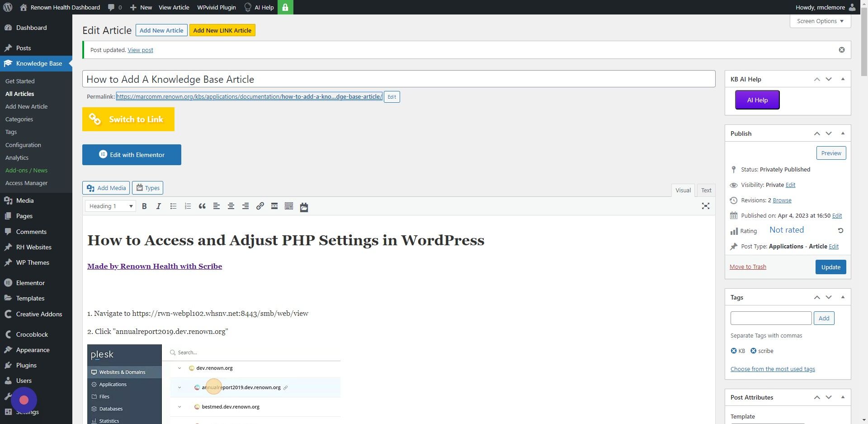Open the paragraph format dropdown showing Heading 1
This screenshot has height=424, width=868.
(110, 206)
